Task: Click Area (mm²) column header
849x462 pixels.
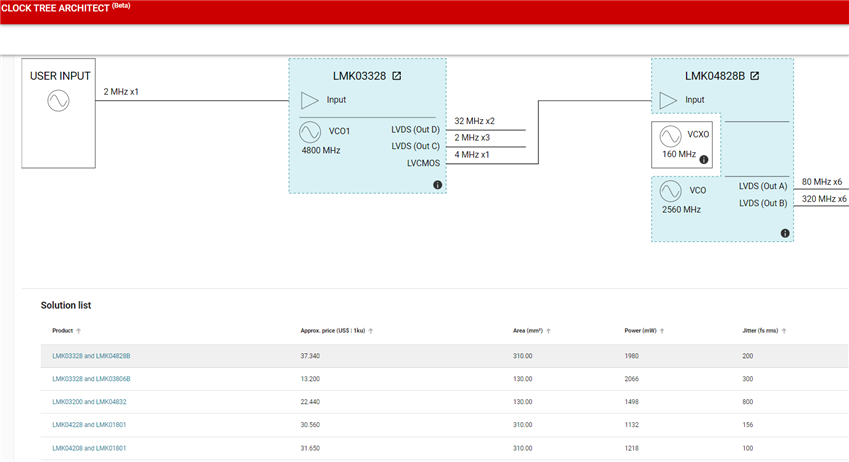Action: coord(527,330)
